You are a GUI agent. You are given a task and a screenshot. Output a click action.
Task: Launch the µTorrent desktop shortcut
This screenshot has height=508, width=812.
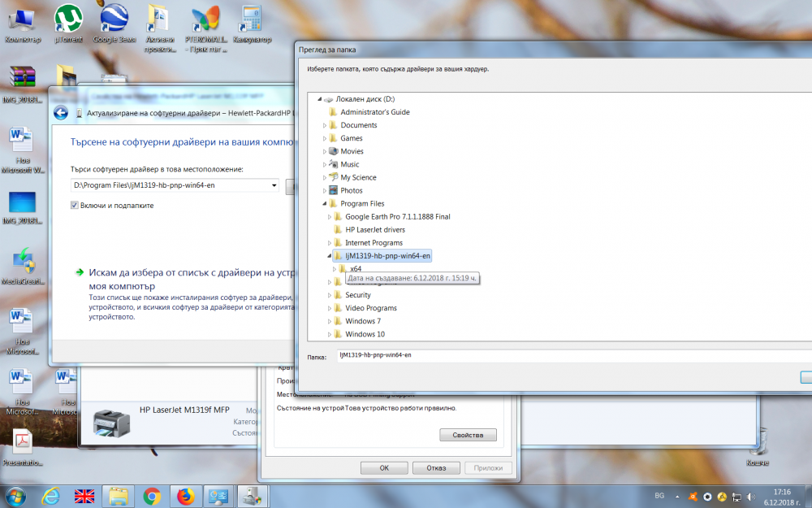click(x=68, y=25)
